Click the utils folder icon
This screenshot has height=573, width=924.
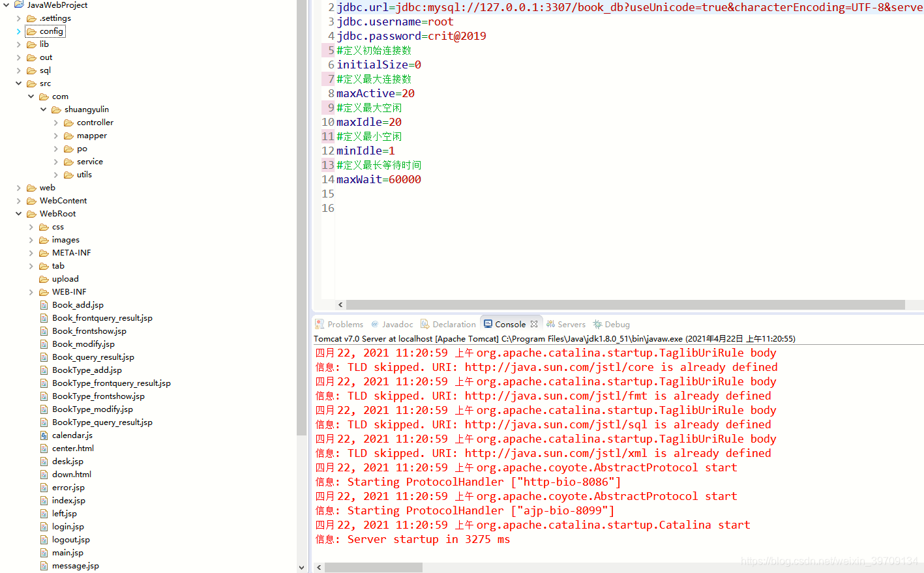68,175
